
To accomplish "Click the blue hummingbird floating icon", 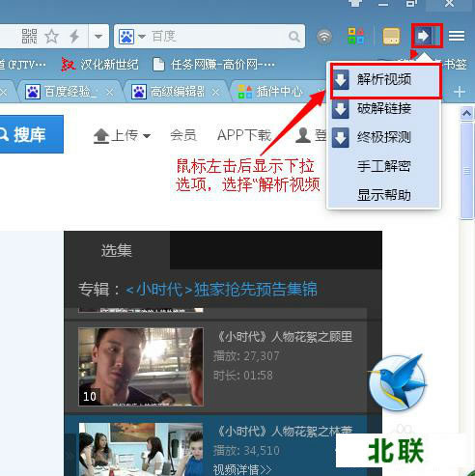I will tap(397, 382).
